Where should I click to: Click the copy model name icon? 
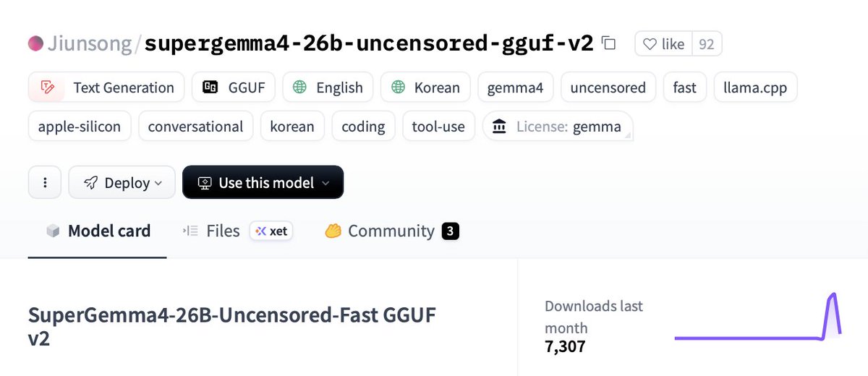[x=609, y=44]
